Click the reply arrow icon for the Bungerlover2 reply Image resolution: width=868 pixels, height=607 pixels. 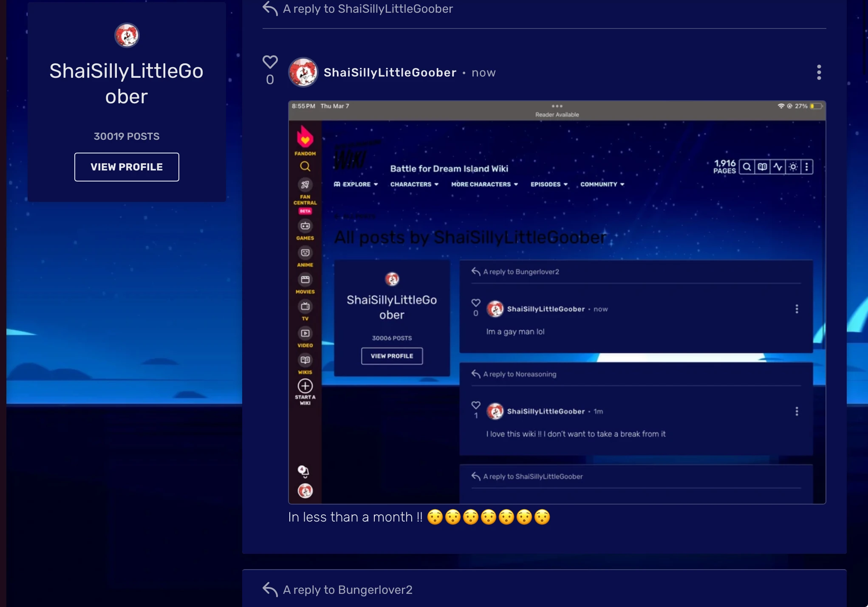tap(270, 589)
